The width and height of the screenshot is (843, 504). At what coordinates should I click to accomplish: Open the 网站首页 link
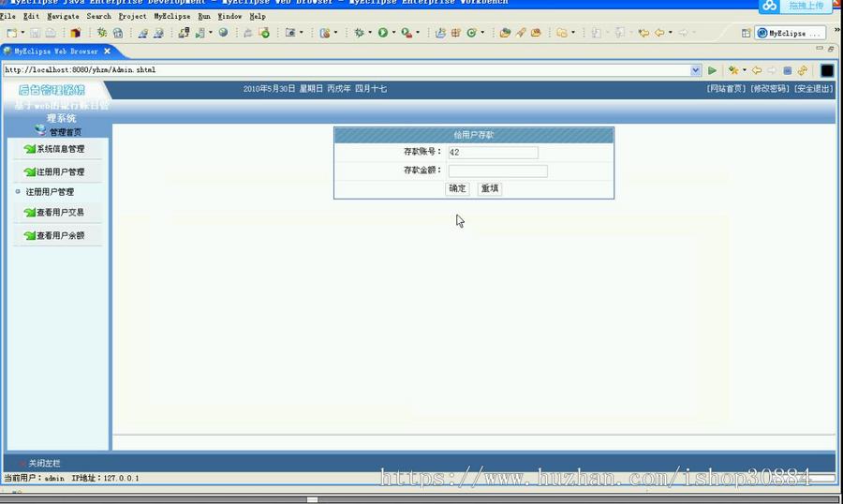coord(726,89)
